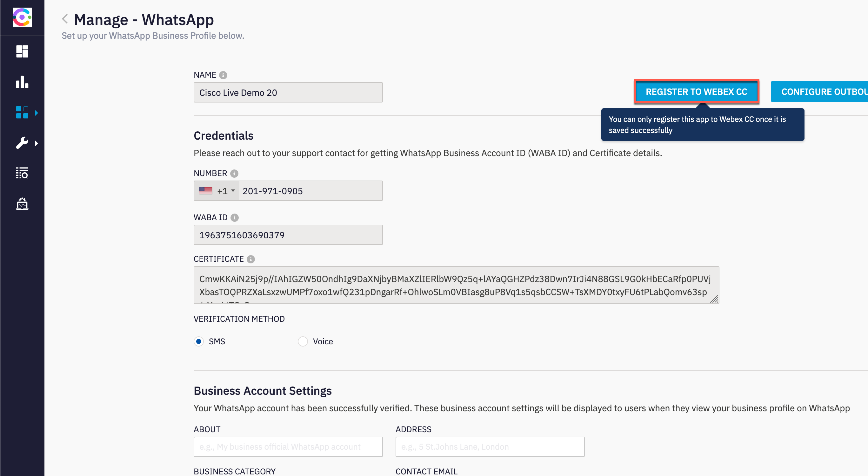This screenshot has width=868, height=476.
Task: Click the Business Account Settings heading
Action: (x=263, y=391)
